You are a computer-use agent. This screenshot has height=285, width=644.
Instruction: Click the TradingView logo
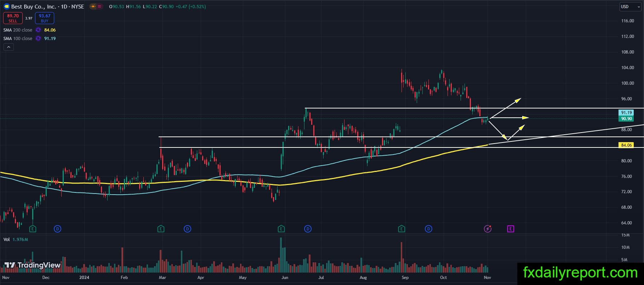32,265
